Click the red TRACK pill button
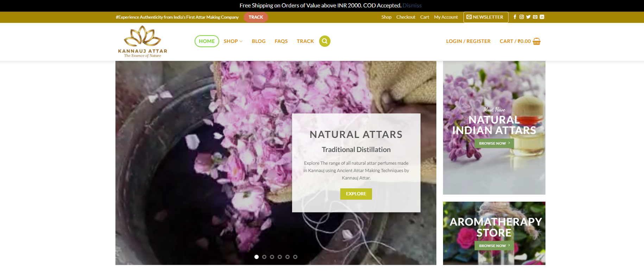This screenshot has height=278, width=644. 256,17
